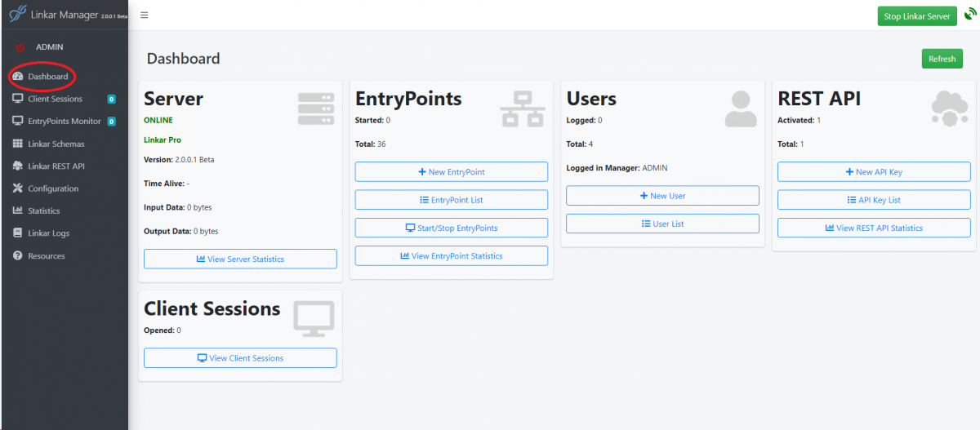Open EntryPoints Monitor from the sidebar
This screenshot has height=430, width=980.
coord(64,121)
